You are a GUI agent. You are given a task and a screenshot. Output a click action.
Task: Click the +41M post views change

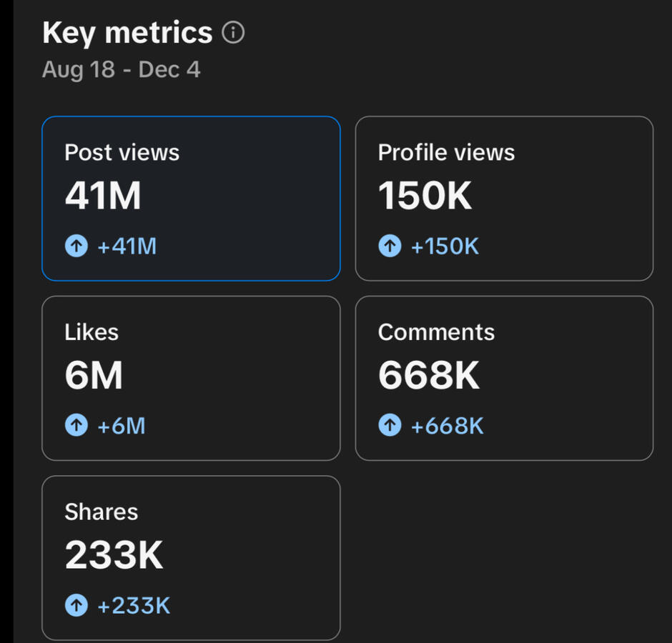127,246
